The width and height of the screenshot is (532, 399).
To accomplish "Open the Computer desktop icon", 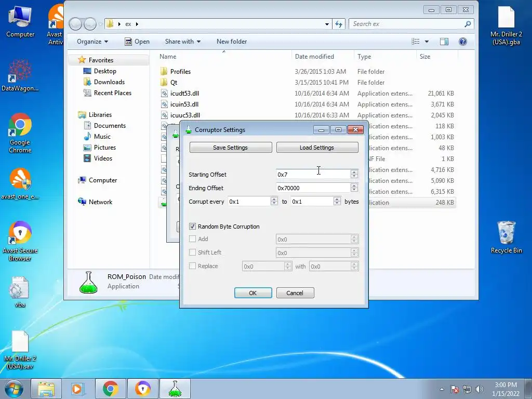I will pos(20,21).
